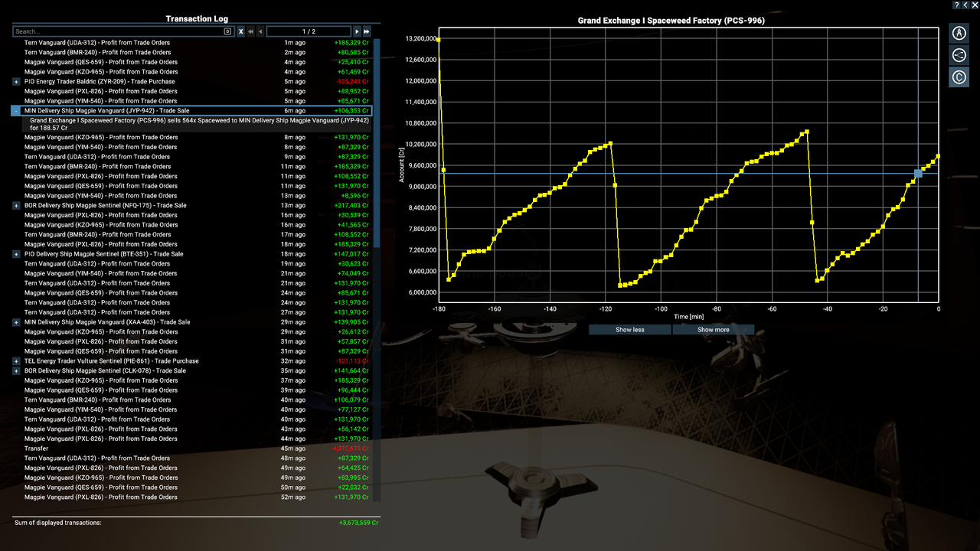The width and height of the screenshot is (980, 551).
Task: Jump to the last page using the double-arrow forward control
Action: pos(367,31)
